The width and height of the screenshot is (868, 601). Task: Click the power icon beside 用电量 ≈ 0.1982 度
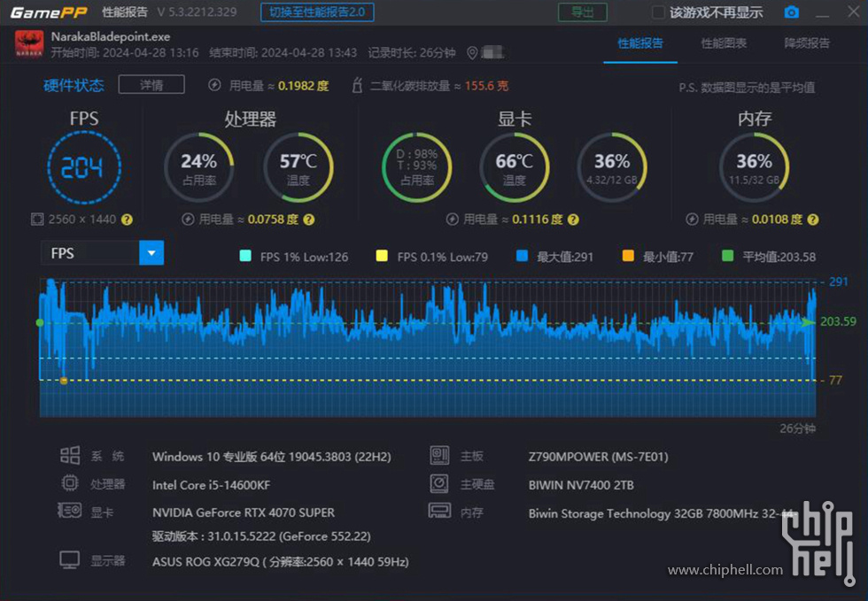coord(214,85)
